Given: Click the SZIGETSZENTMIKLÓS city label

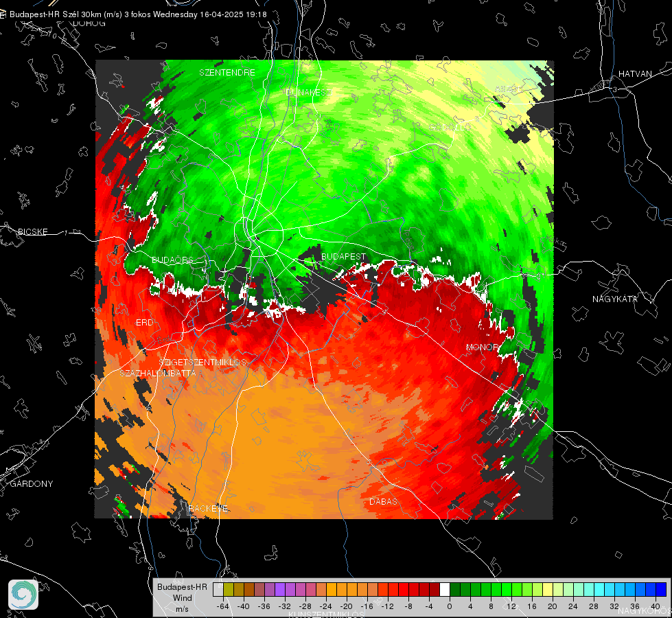Looking at the screenshot, I should pyautogui.click(x=202, y=363).
